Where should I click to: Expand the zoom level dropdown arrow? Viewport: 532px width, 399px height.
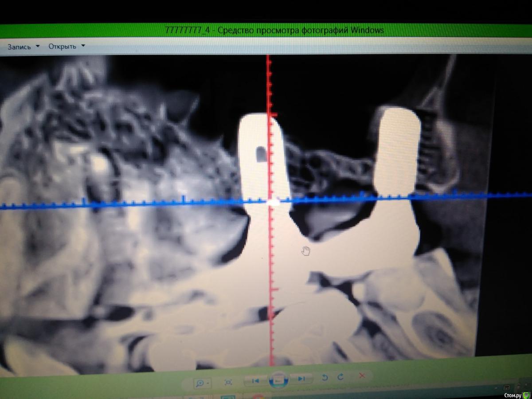209,383
